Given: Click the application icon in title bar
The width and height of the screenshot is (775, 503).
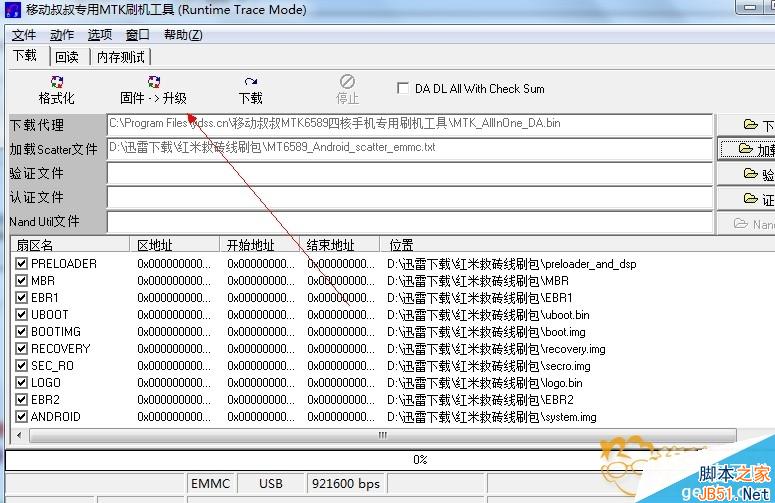Looking at the screenshot, I should pos(13,9).
